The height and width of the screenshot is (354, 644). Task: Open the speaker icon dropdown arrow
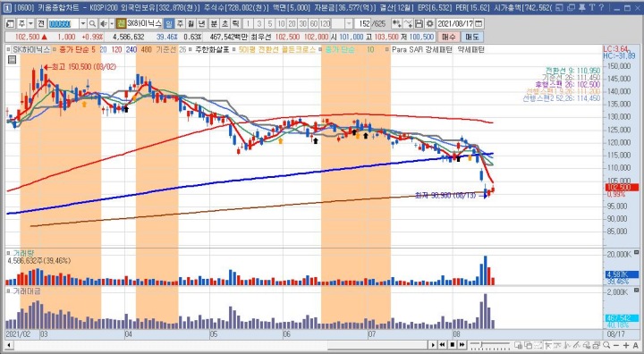click(111, 24)
